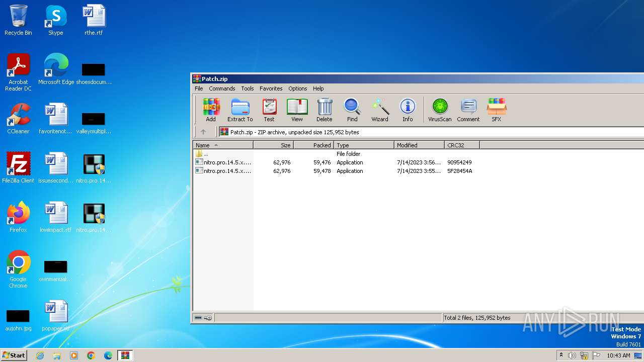This screenshot has width=644, height=362.
Task: Click the Action Center flag icon
Action: tap(596, 355)
